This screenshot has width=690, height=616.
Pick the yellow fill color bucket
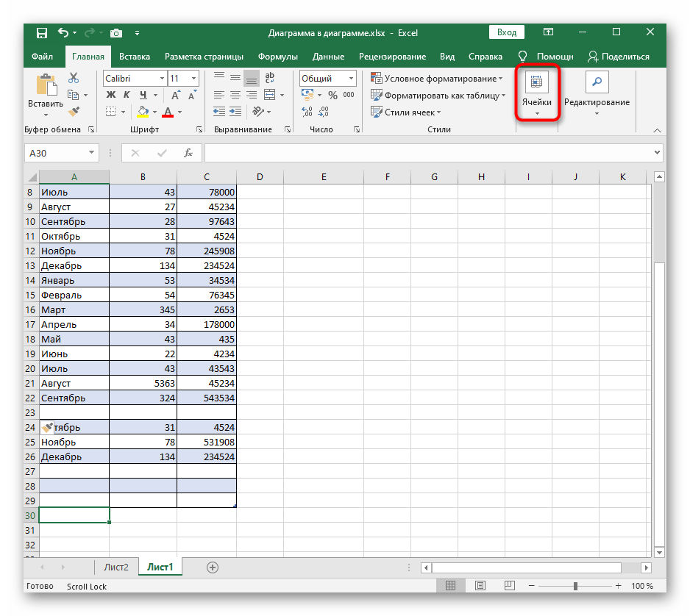(x=143, y=112)
